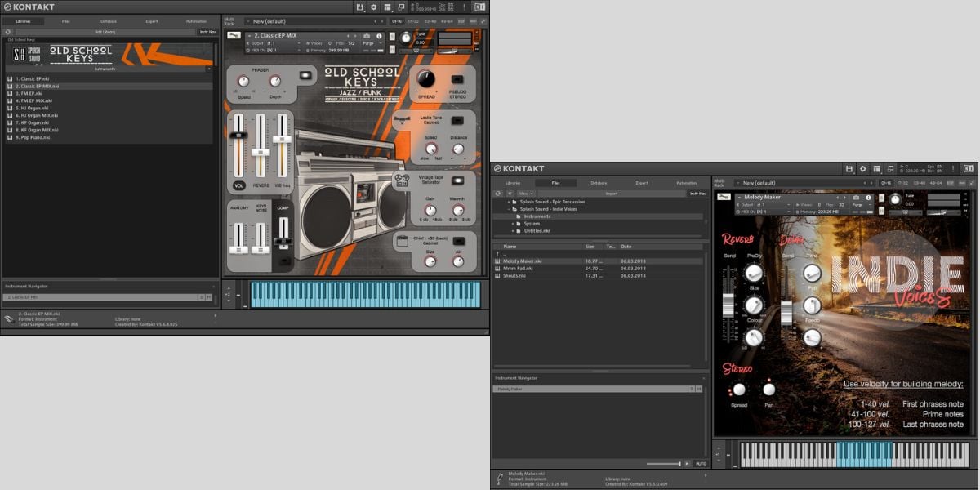Click the Chief cabinet amp icon
This screenshot has height=490, width=980.
coord(401,240)
